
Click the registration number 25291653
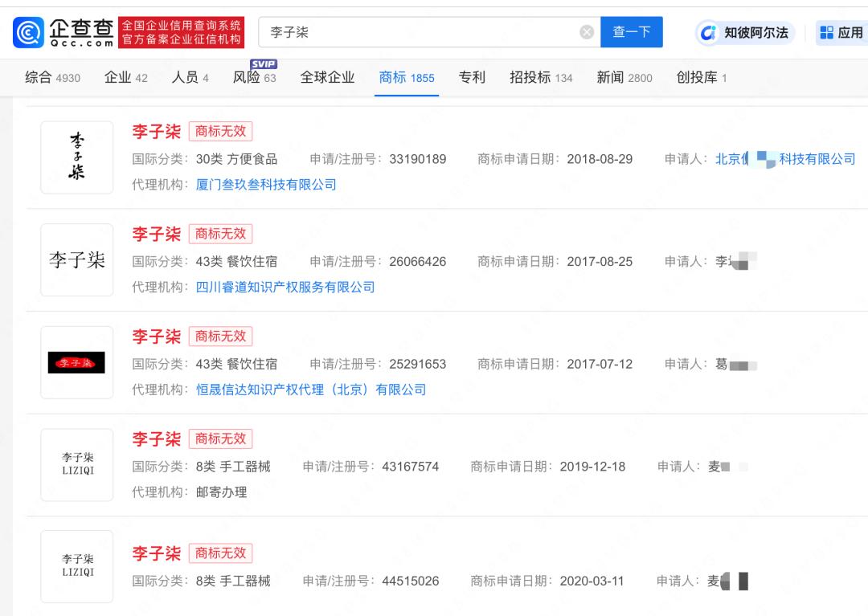(x=417, y=364)
